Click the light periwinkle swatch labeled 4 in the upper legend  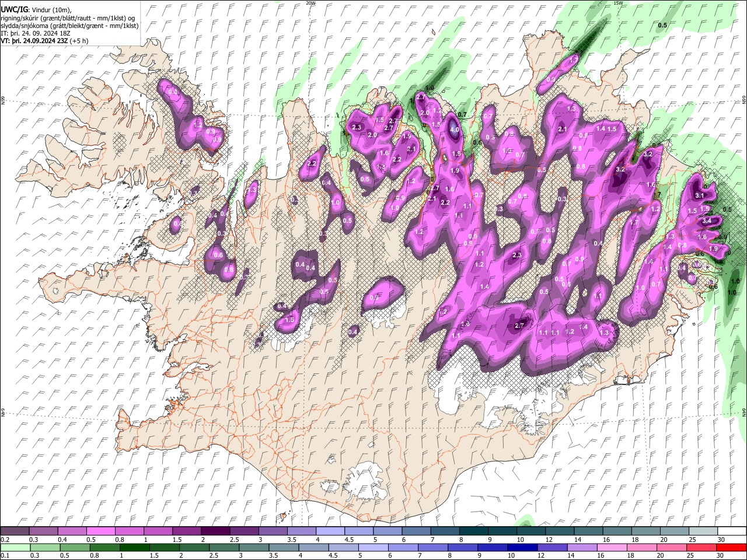tap(330, 531)
